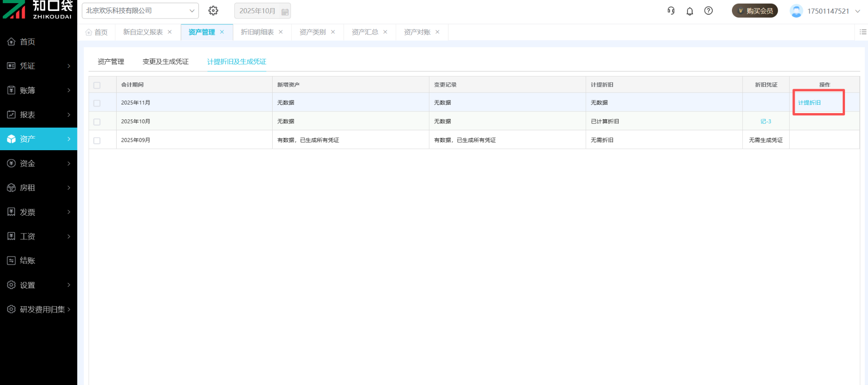Switch to the 资产汇总 tab
868x385 pixels.
[365, 32]
